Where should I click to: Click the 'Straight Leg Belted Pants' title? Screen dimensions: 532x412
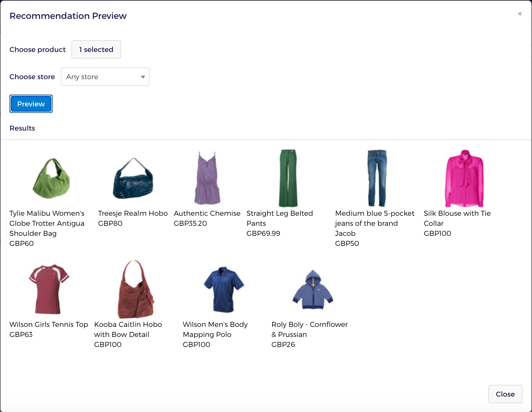point(280,218)
